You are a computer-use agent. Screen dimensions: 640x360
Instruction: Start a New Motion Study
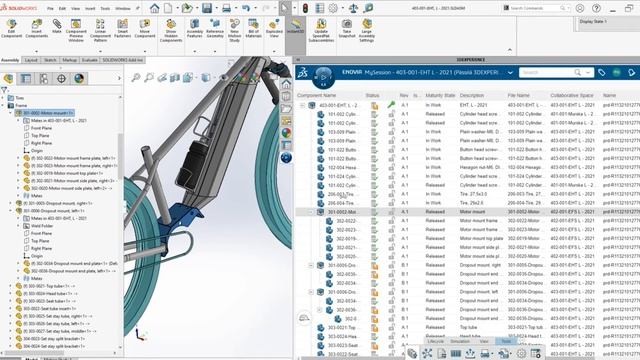tap(234, 31)
